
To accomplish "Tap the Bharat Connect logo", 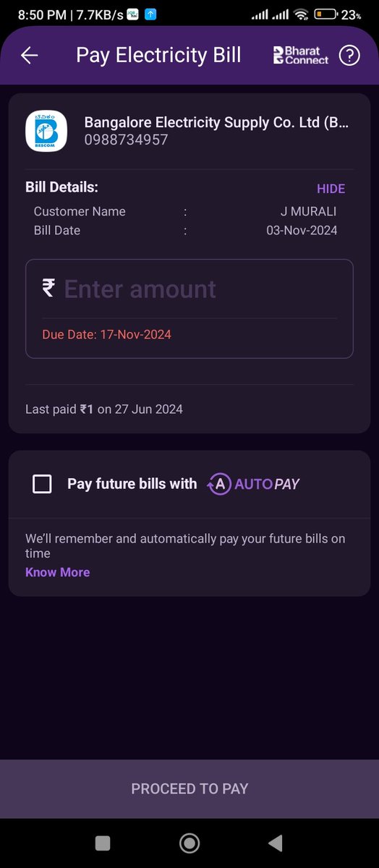I will (x=301, y=56).
